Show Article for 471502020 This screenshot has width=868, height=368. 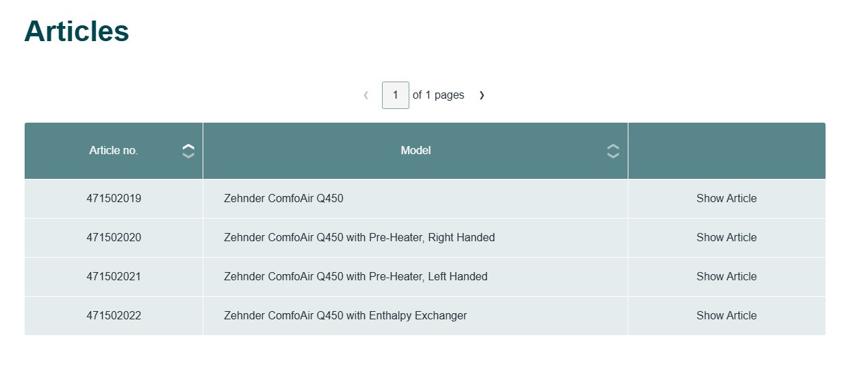point(726,238)
